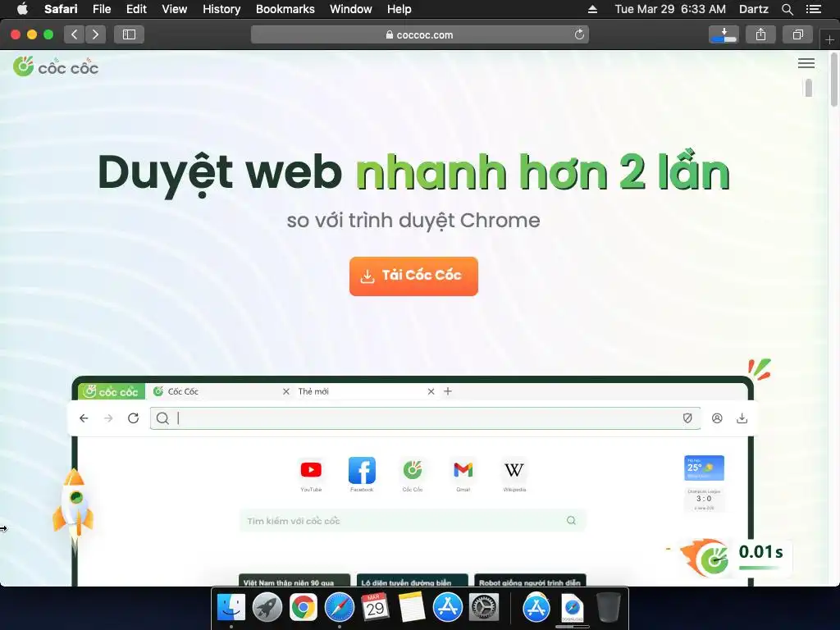Show all tabs overview in Safari
Image resolution: width=840 pixels, height=630 pixels.
coord(797,34)
